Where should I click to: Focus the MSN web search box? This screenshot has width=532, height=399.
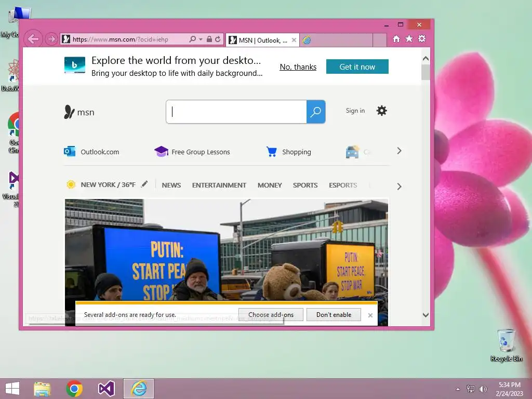[236, 112]
